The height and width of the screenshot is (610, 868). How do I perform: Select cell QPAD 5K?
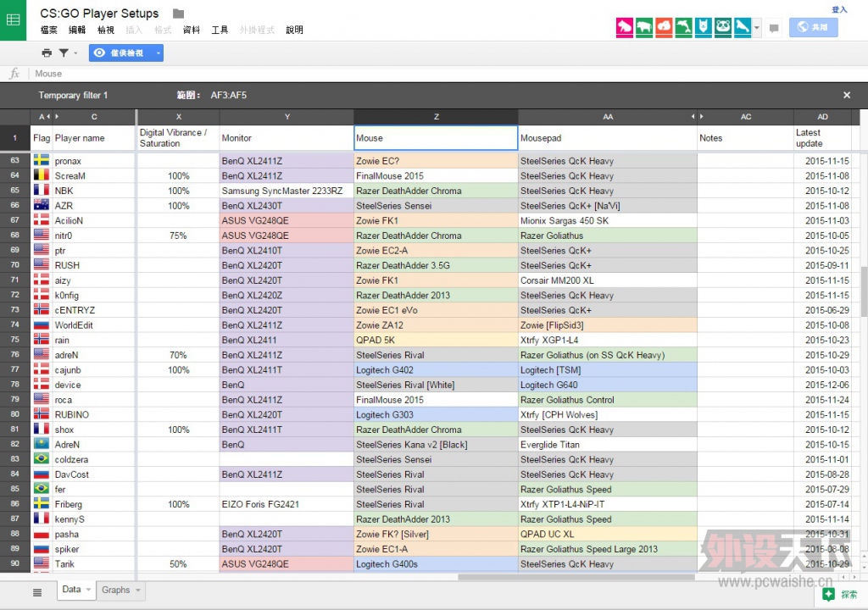(x=437, y=340)
